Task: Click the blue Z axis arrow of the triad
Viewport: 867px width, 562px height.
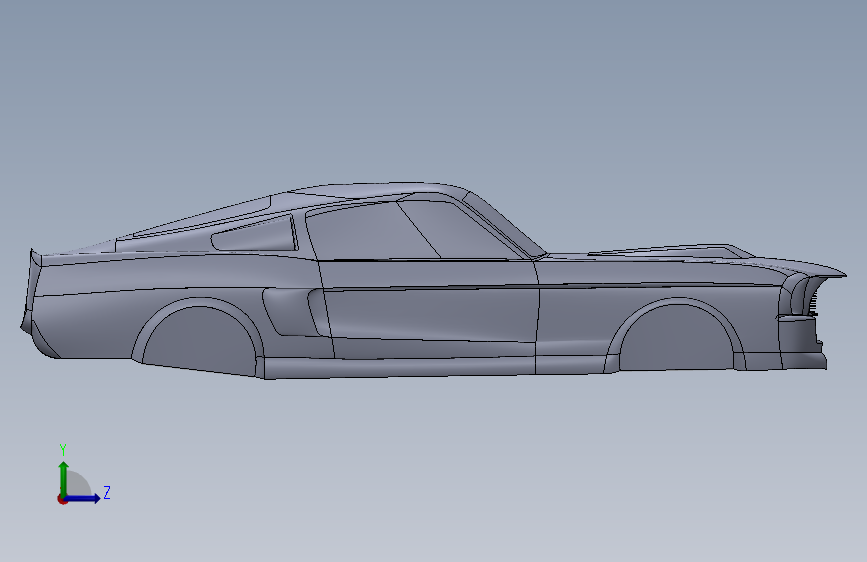Action: (x=83, y=498)
